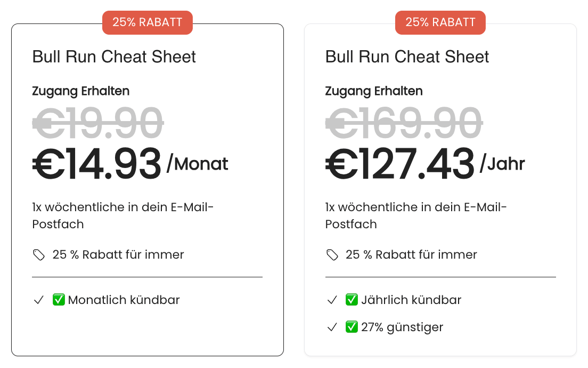Click the 27% günstiger text
This screenshot has height=368, width=588.
402,327
